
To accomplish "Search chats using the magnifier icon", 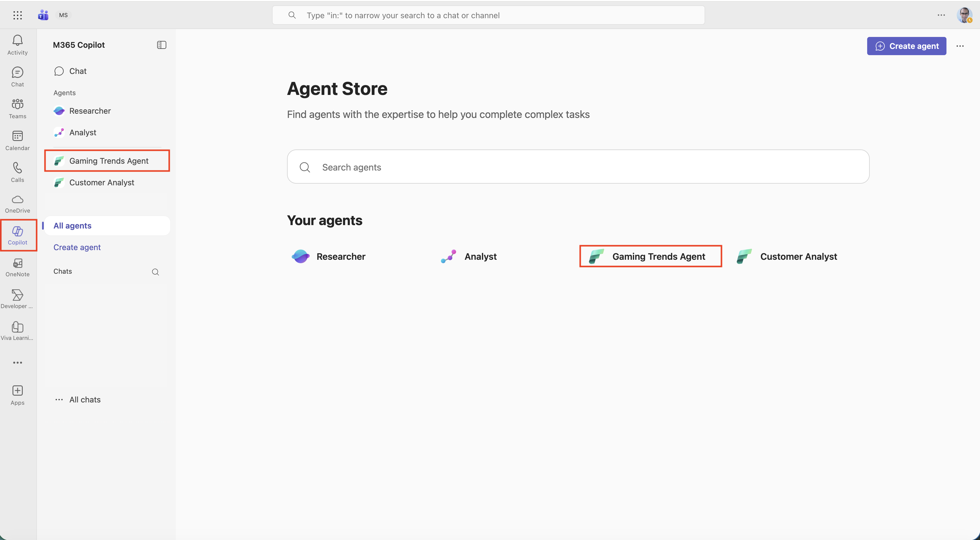I will click(155, 272).
